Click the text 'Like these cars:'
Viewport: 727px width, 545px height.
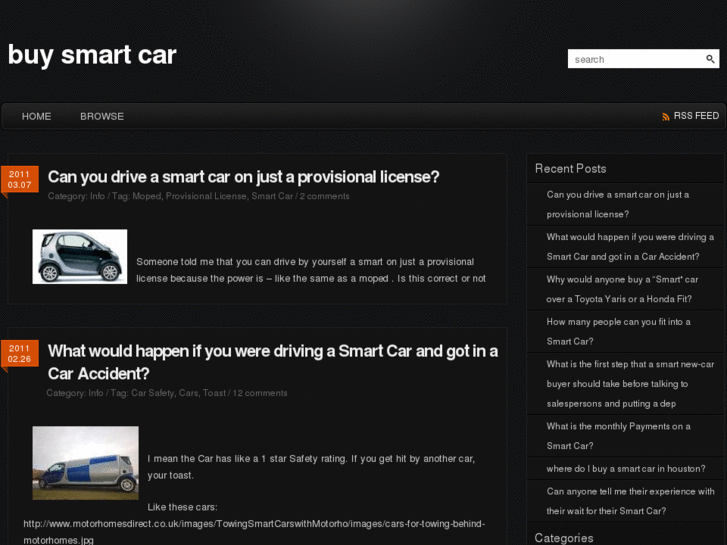[x=182, y=507]
